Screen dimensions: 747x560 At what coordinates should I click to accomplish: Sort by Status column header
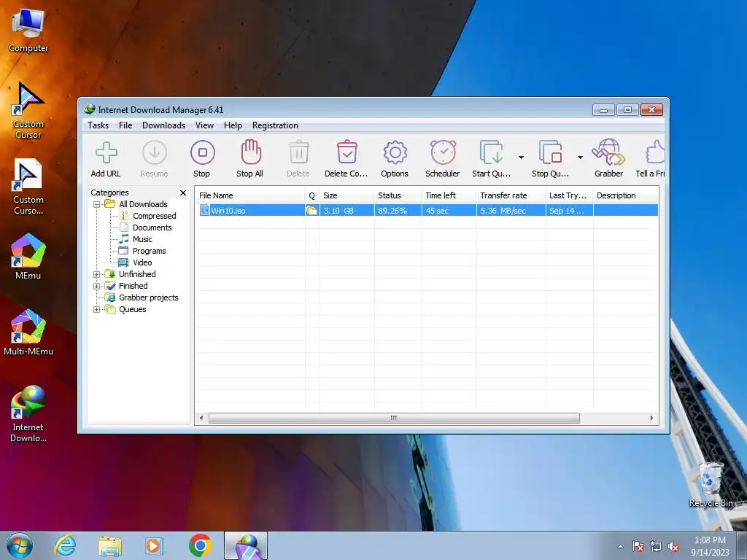click(398, 195)
